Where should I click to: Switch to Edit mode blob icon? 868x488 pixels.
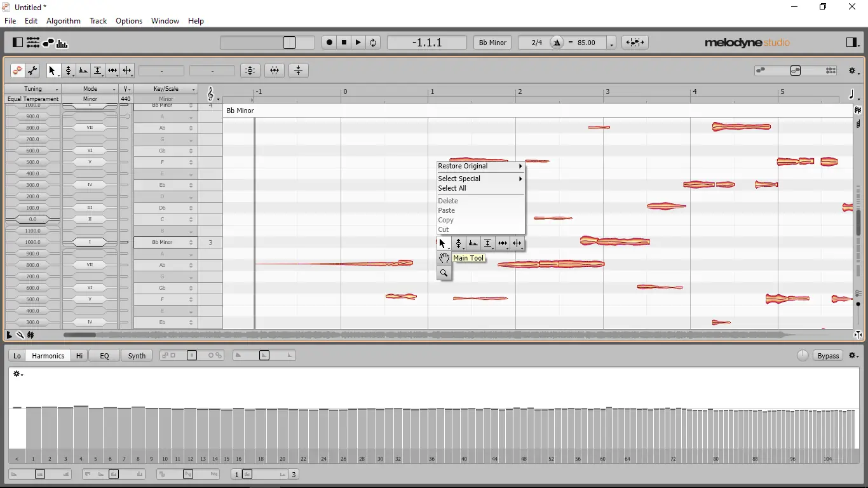(18, 71)
